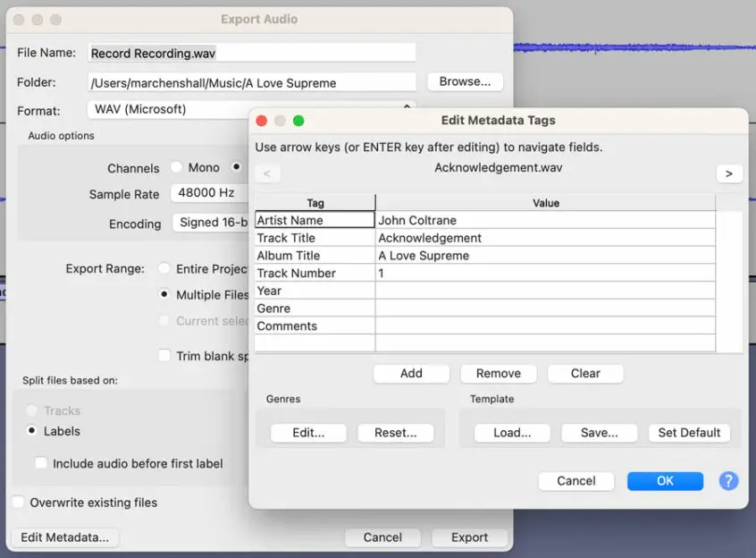The image size is (756, 558).
Task: Load a metadata template
Action: coord(511,432)
